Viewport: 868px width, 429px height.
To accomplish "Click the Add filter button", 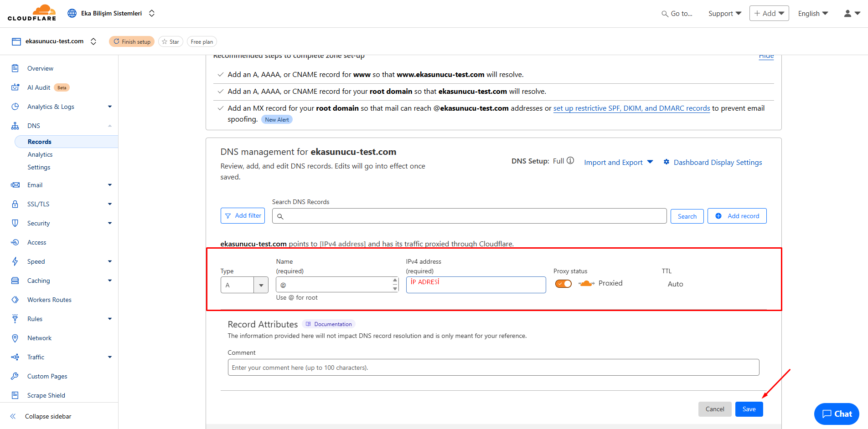I will (x=243, y=215).
